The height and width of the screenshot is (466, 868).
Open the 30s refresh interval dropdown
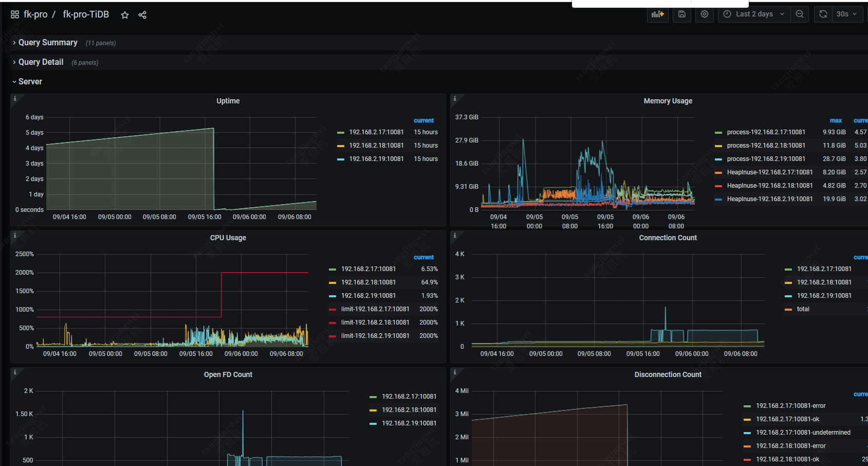coord(847,14)
